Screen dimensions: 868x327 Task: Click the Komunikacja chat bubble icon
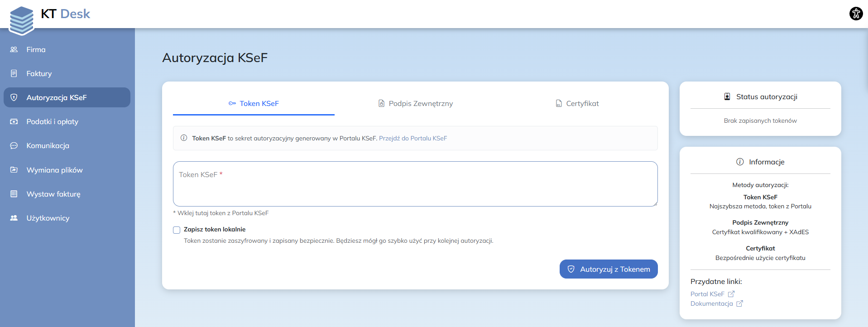click(x=14, y=146)
